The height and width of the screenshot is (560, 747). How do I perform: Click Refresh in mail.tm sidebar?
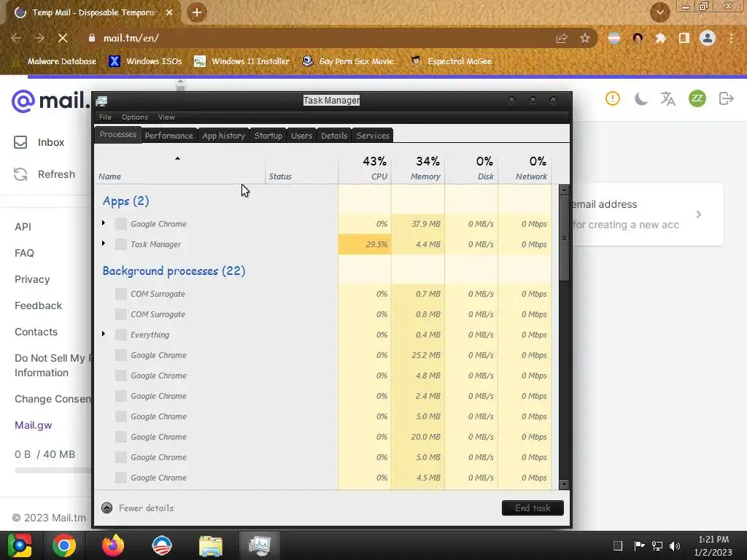[x=44, y=174]
